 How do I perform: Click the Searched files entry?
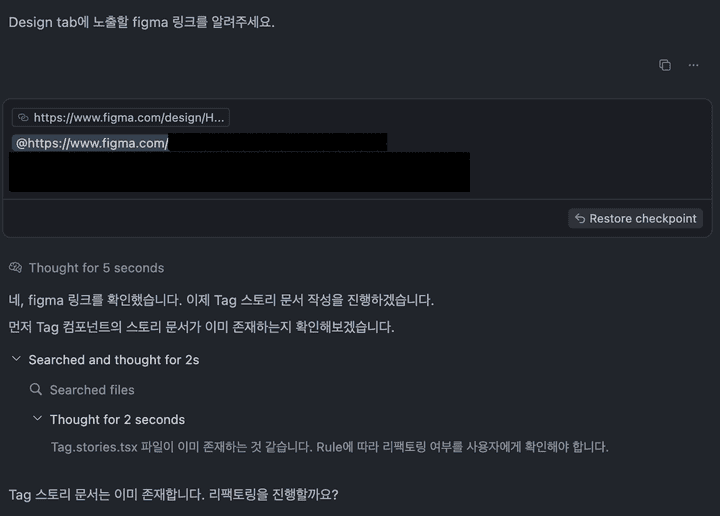click(92, 390)
